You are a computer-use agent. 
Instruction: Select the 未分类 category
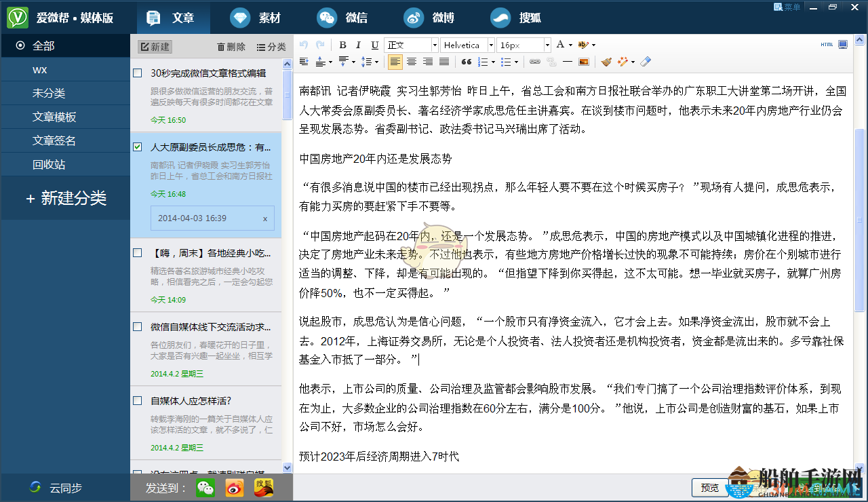click(65, 93)
